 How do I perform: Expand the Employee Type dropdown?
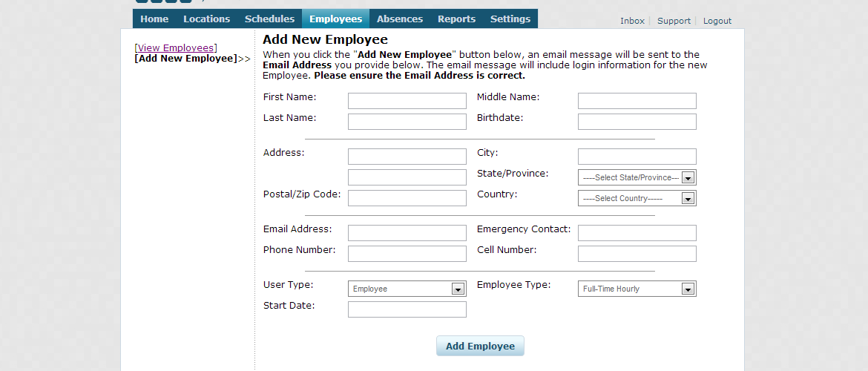637,289
